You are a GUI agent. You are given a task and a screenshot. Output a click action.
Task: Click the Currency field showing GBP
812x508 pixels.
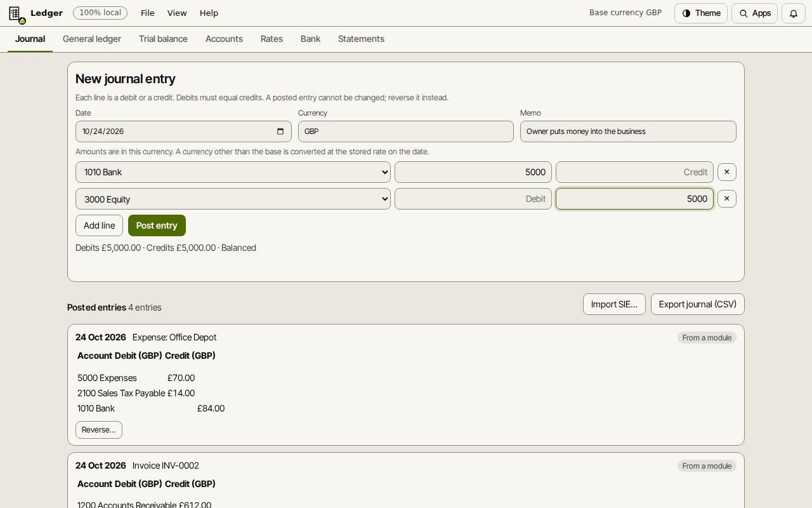tap(406, 131)
